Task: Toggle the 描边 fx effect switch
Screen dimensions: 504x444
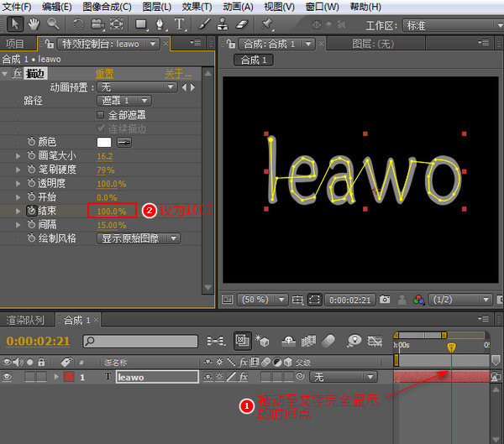Action: [17, 73]
